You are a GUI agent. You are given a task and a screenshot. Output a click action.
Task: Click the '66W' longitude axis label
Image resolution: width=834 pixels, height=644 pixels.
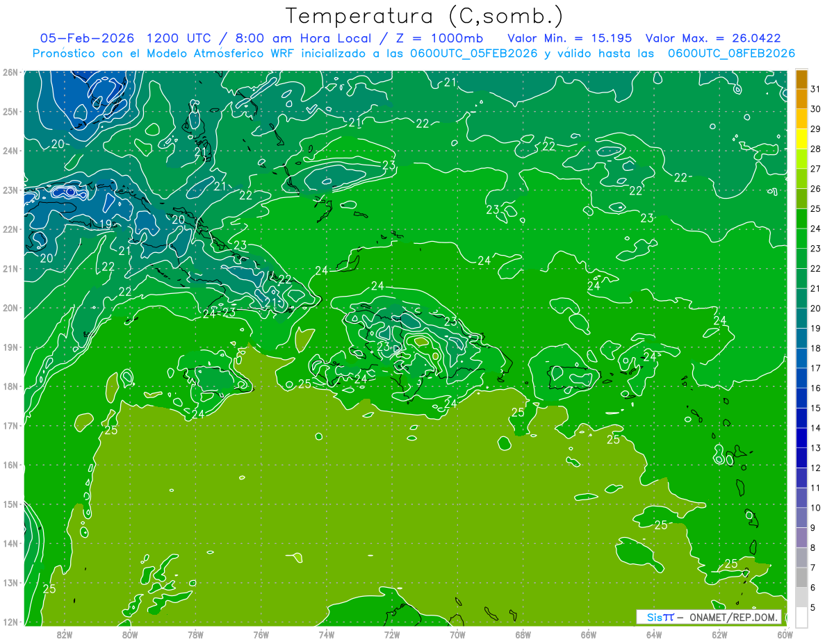[x=589, y=634]
